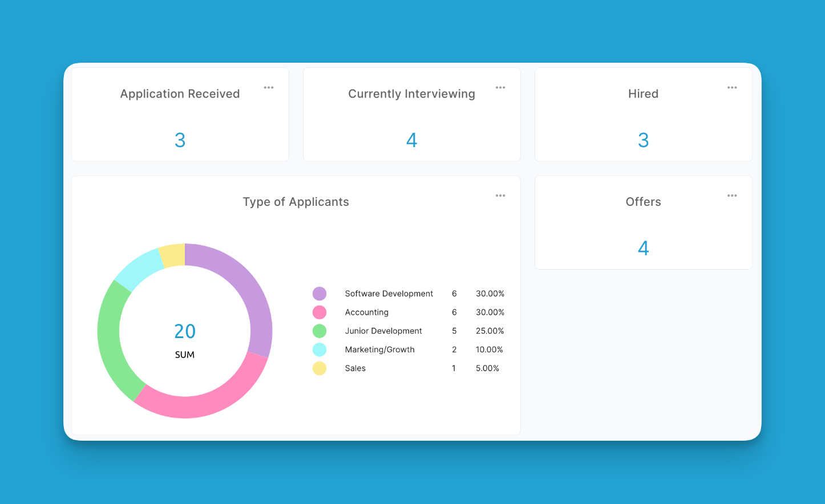Click the Type of Applicants title
Image resolution: width=825 pixels, height=504 pixels.
click(x=296, y=202)
